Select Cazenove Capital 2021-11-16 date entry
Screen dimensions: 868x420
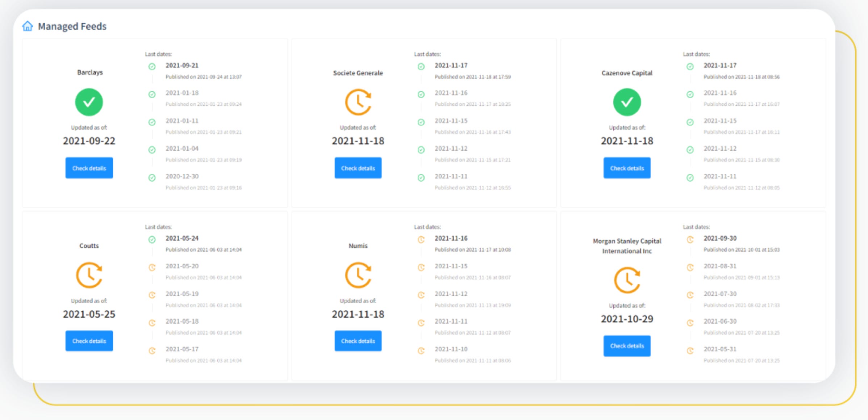[x=720, y=93]
